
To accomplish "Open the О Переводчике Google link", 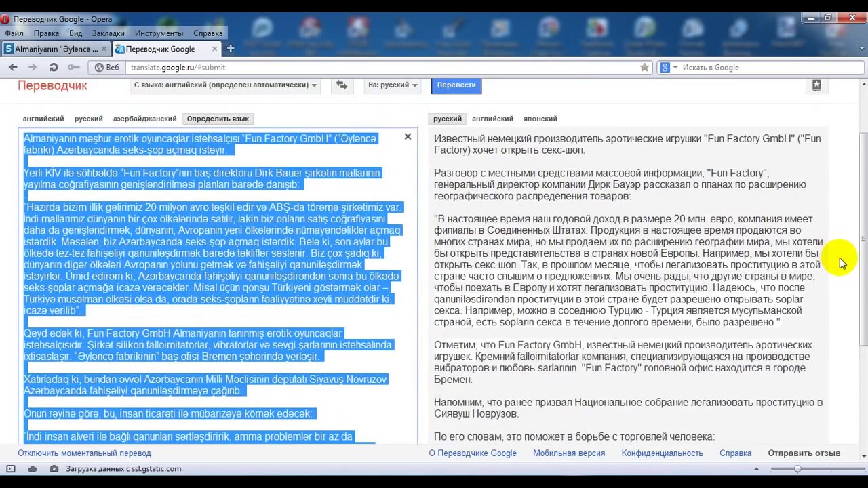I will click(473, 453).
